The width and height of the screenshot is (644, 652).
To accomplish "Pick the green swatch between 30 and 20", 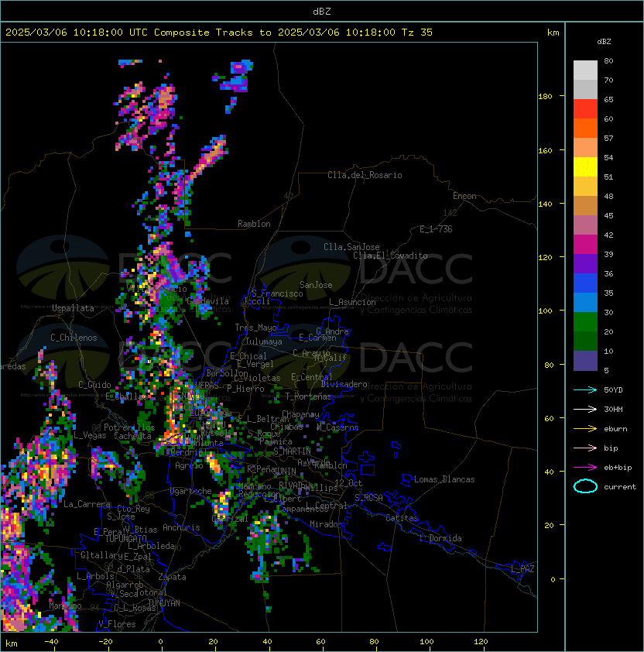I will coord(585,322).
